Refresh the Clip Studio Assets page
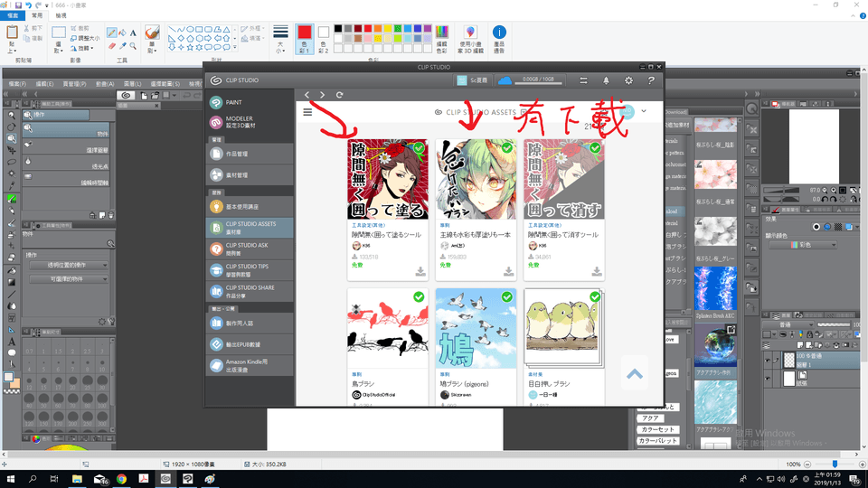Screen dimensions: 868x488 click(339, 95)
